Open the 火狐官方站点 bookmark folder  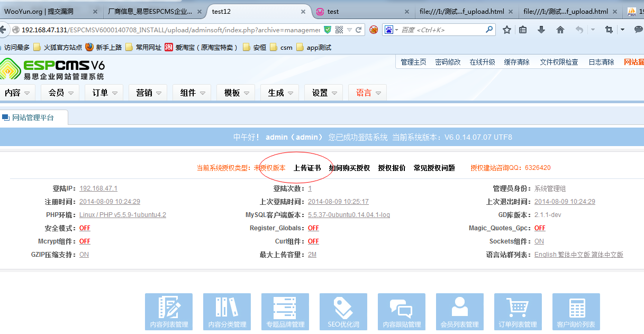(58, 47)
